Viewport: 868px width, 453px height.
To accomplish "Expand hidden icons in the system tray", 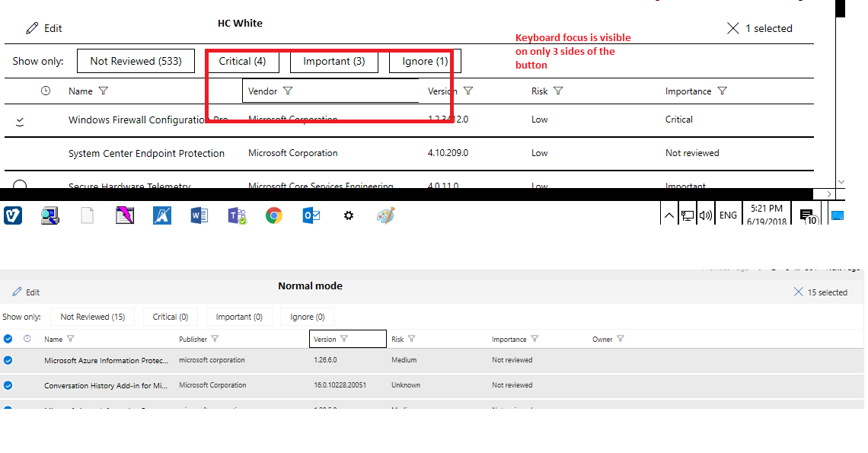I will 669,214.
